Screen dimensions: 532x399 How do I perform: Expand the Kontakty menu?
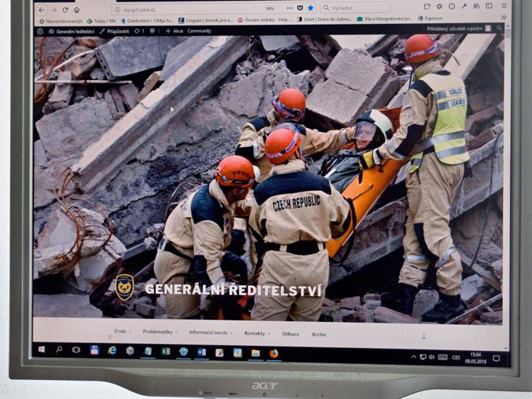pos(257,333)
